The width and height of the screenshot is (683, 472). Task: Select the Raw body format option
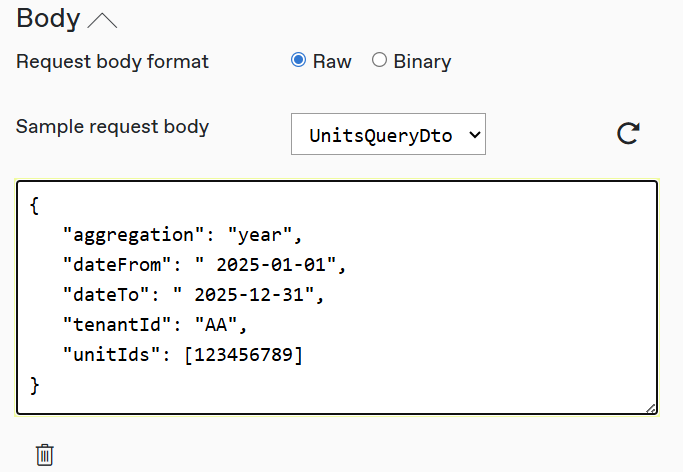tap(298, 60)
